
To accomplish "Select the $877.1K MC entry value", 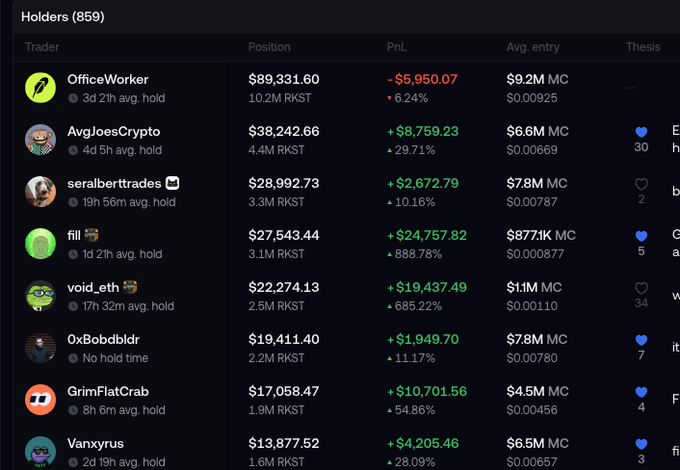I will click(541, 235).
